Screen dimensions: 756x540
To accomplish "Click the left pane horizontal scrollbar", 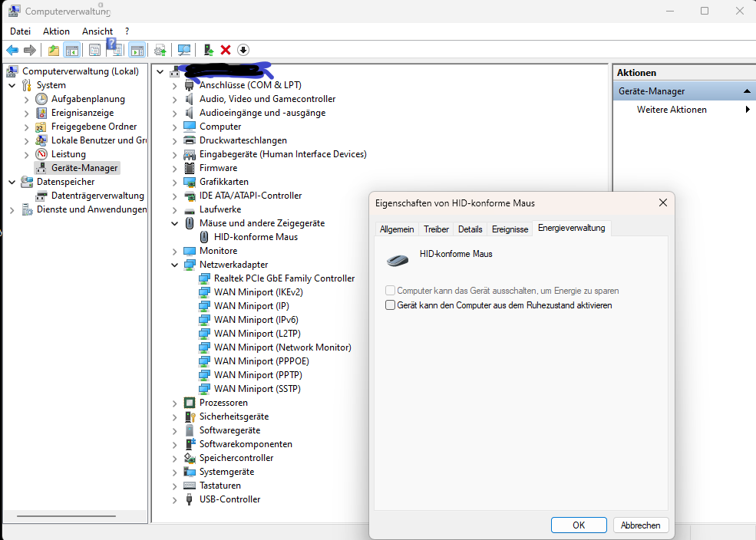I will click(66, 516).
